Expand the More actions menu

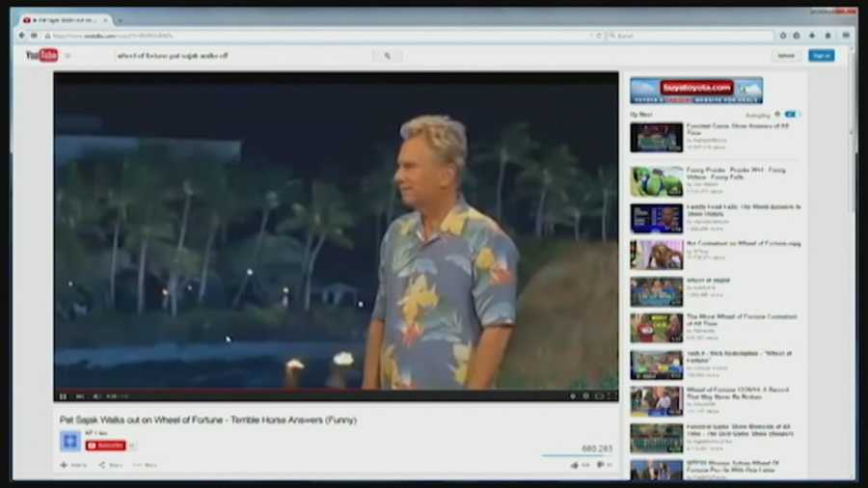point(146,465)
